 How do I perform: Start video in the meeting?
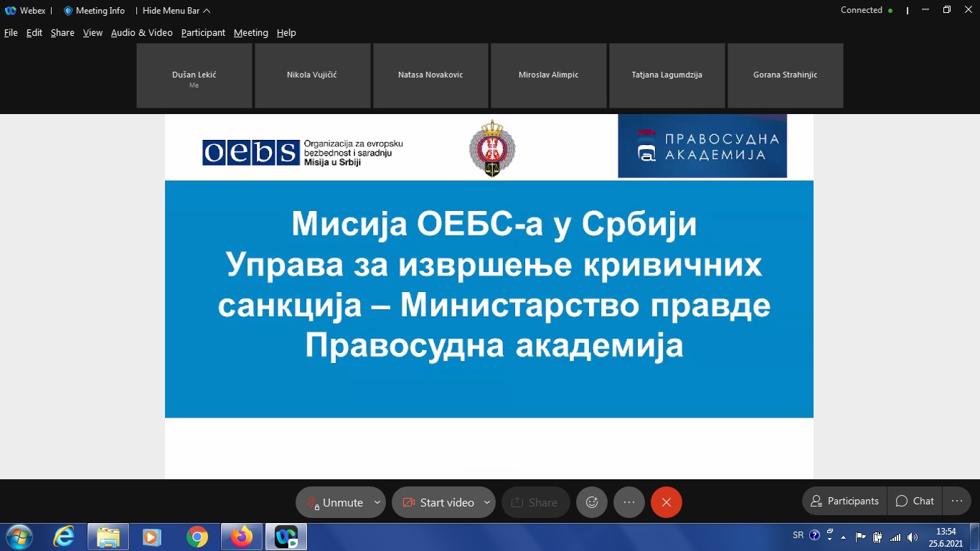(438, 502)
